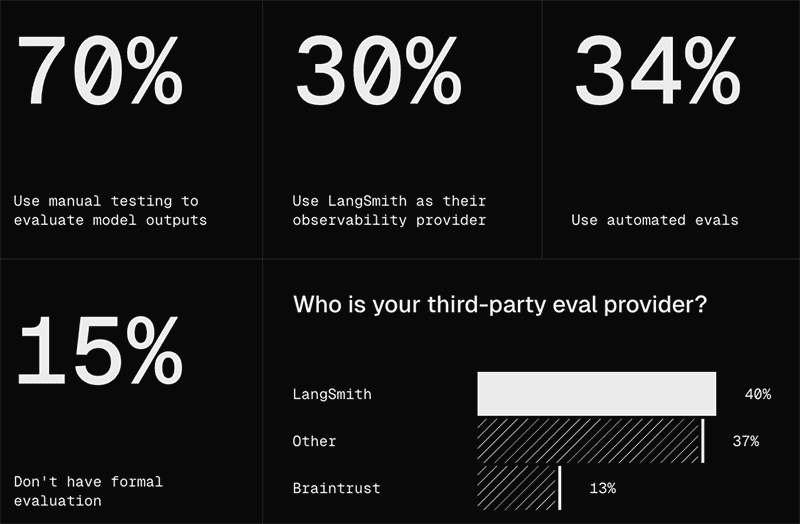The height and width of the screenshot is (524, 800).
Task: Select the manual testing description text
Action: 110,210
